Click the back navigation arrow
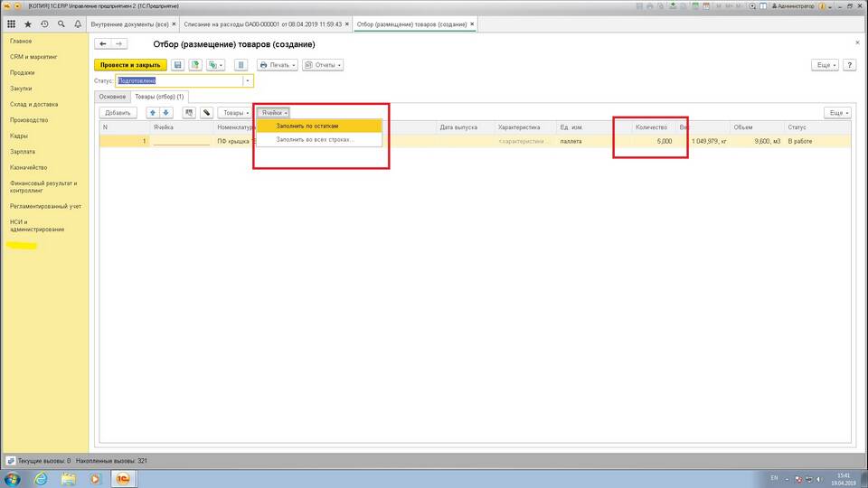This screenshot has width=868, height=488. pos(102,44)
